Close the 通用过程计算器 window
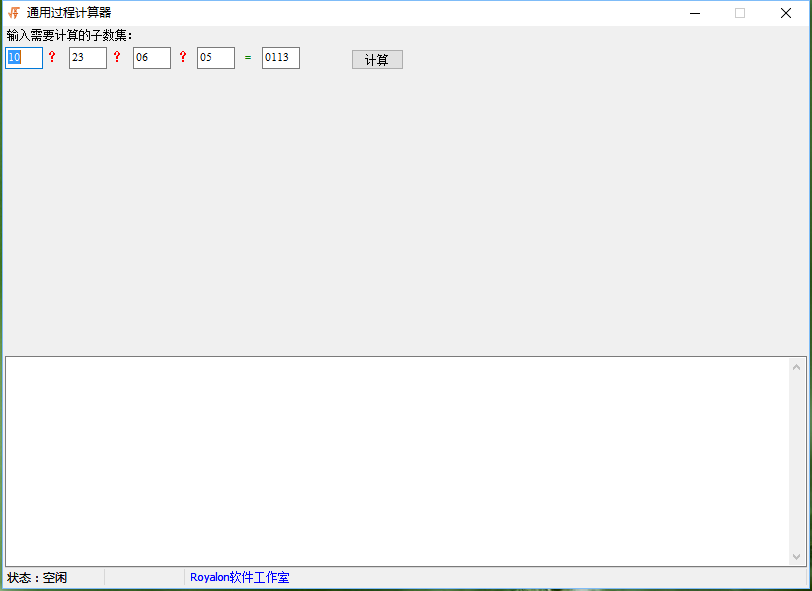 click(x=786, y=13)
